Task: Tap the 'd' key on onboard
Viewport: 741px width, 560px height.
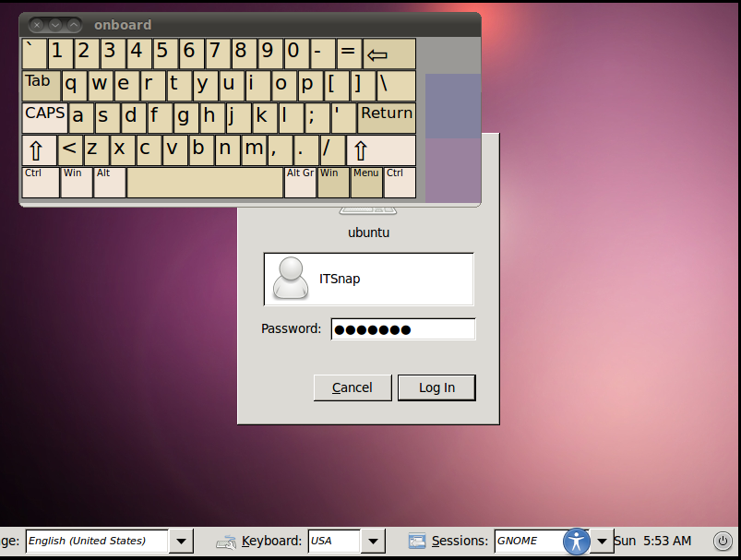Action: (x=134, y=118)
